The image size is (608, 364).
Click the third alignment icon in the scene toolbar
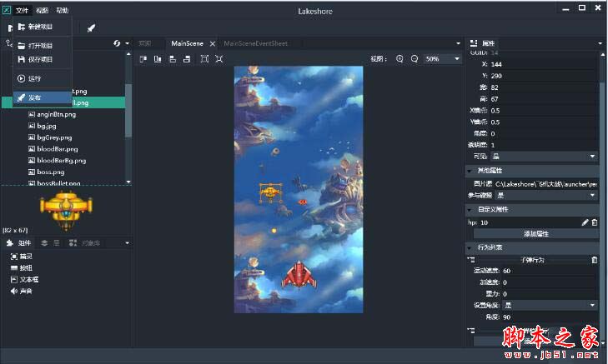[x=173, y=59]
